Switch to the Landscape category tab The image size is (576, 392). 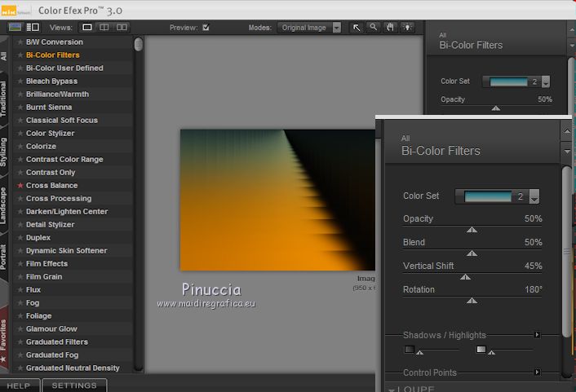(3, 205)
